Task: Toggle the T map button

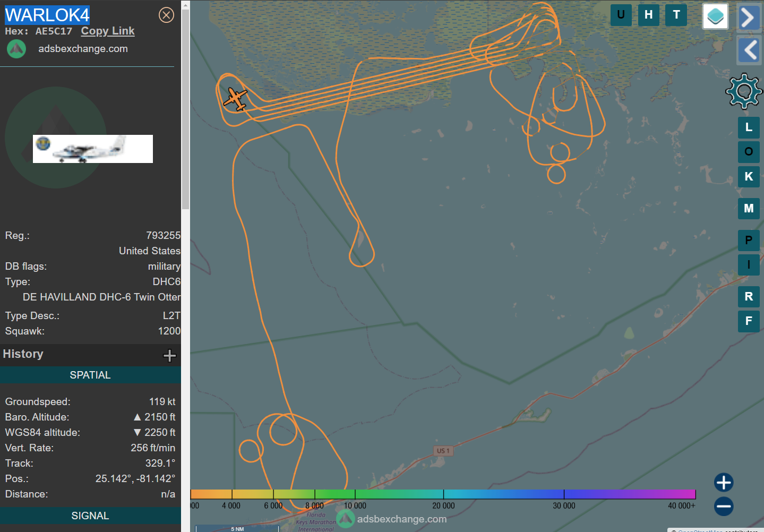Action: coord(676,15)
